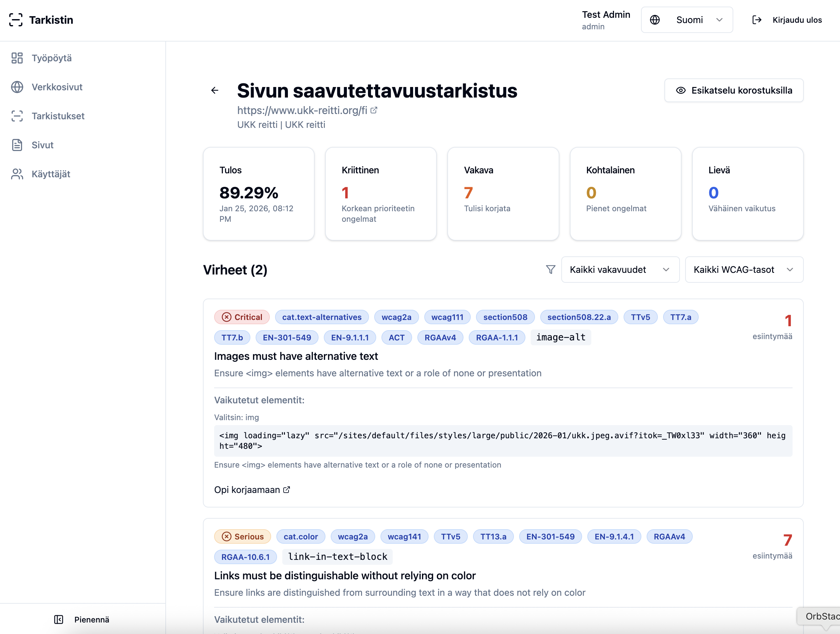
Task: Click the Kriittinen summary card
Action: point(380,194)
